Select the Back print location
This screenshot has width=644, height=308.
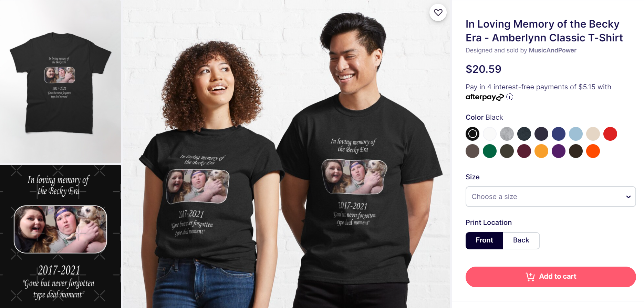click(x=521, y=240)
